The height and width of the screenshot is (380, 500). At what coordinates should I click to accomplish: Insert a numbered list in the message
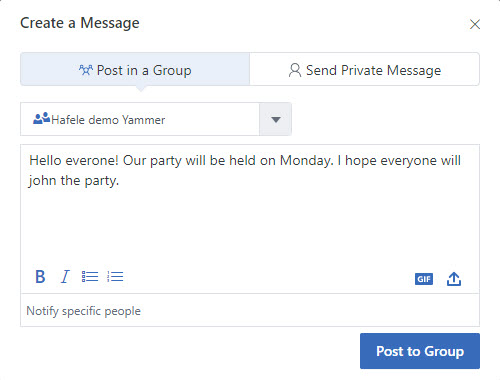tap(115, 277)
